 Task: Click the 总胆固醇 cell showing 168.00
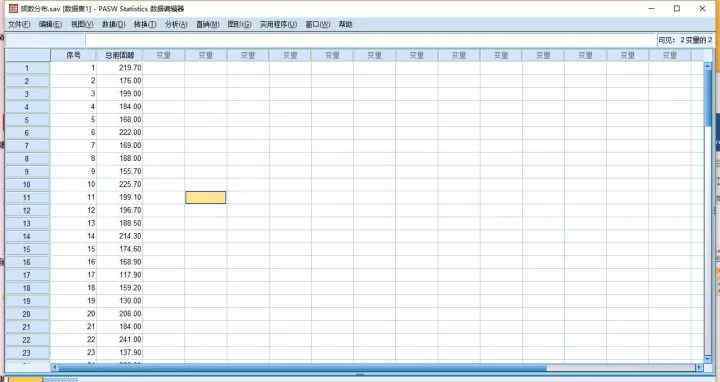click(120, 119)
